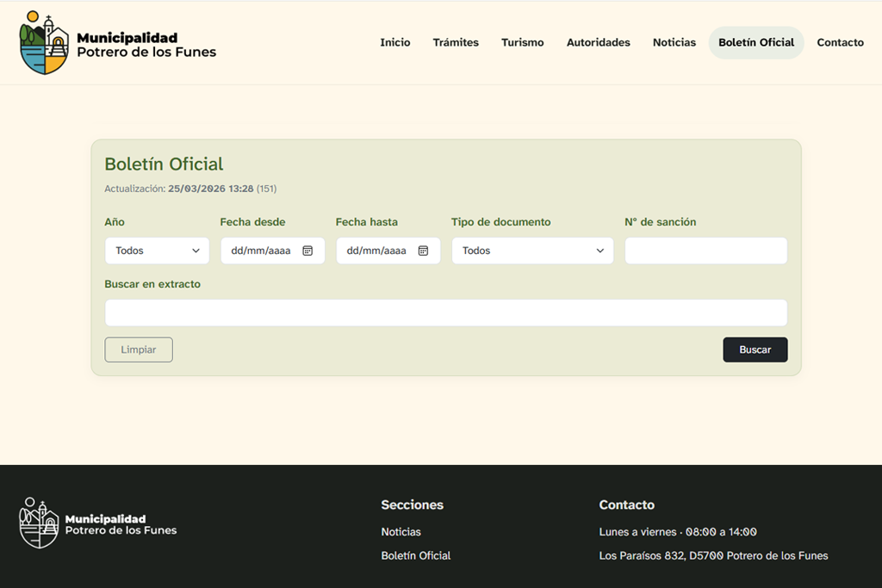Focus the N° de sanción input

[706, 251]
